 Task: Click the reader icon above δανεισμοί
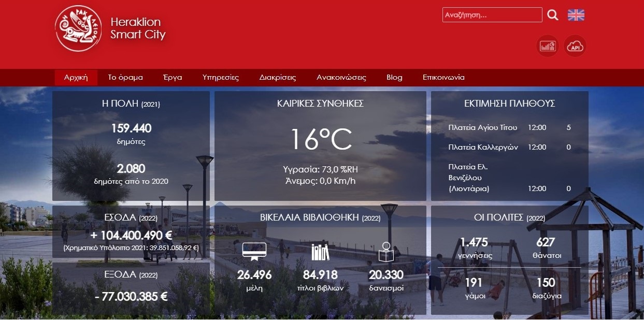[386, 252]
